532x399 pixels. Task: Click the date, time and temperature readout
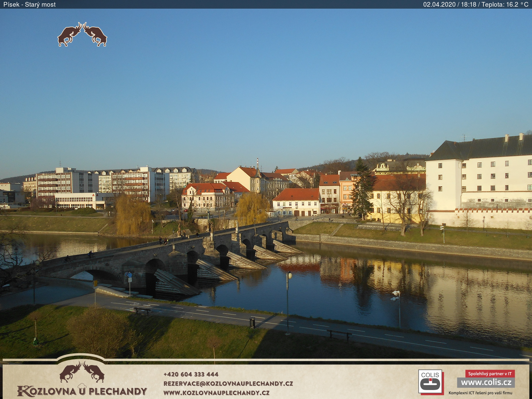(476, 4)
